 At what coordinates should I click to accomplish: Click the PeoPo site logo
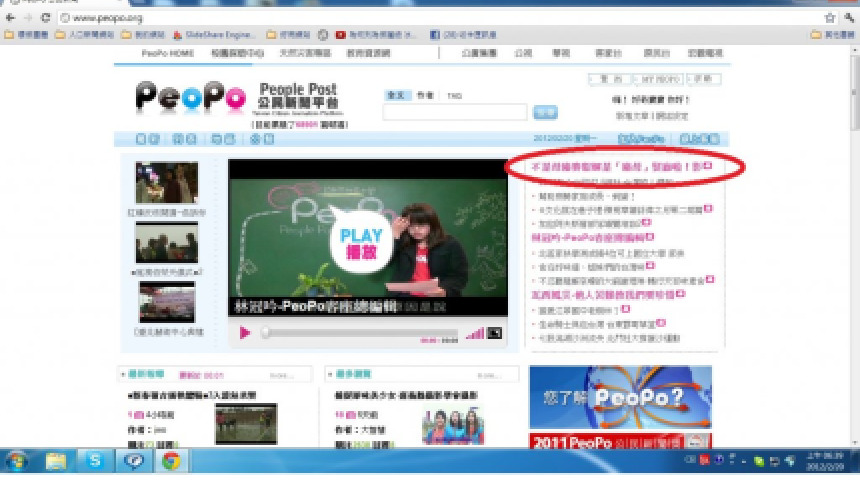[x=191, y=98]
